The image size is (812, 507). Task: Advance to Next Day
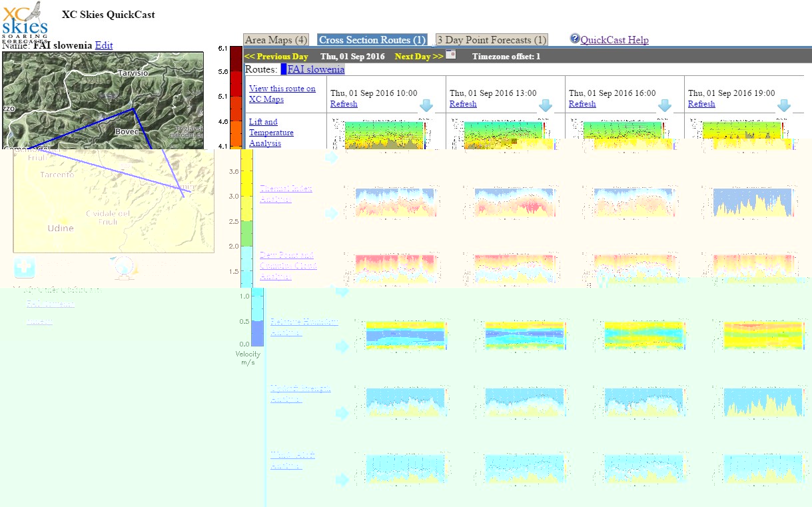[x=418, y=57]
